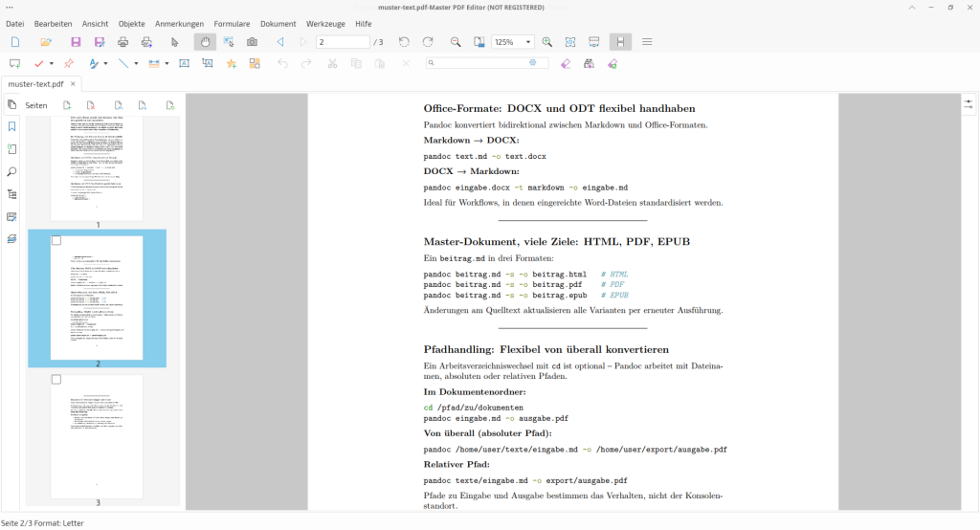Click the page 1 thumbnail
The width and height of the screenshot is (980, 530).
(97, 166)
